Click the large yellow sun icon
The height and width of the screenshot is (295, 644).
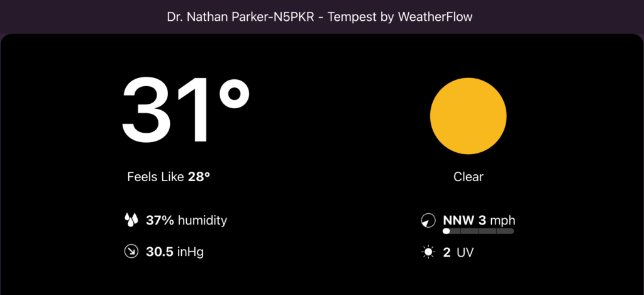(468, 117)
